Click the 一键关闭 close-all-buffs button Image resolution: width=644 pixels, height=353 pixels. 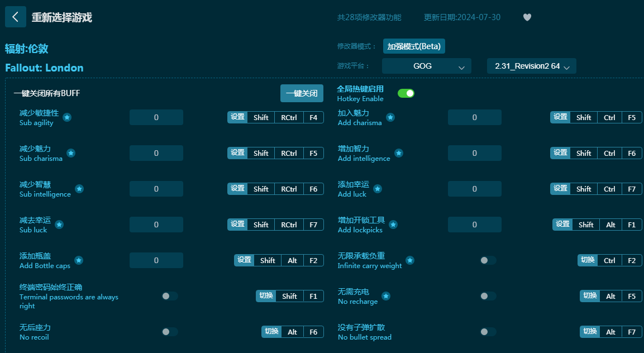tap(302, 93)
